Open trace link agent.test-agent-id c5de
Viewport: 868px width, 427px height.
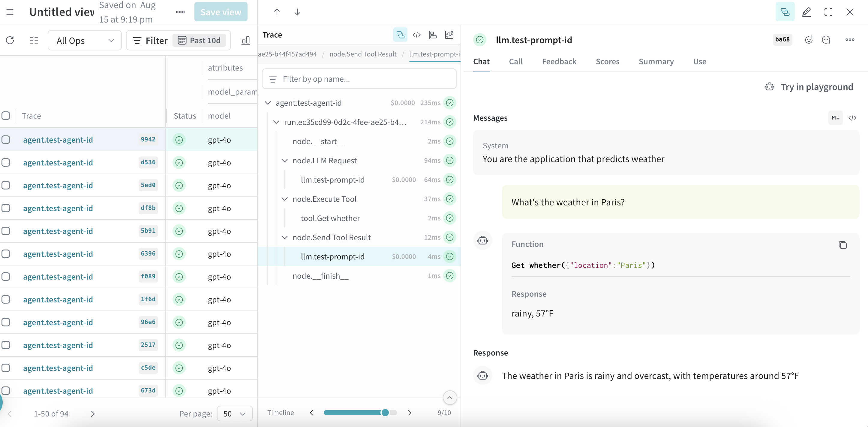pos(58,368)
